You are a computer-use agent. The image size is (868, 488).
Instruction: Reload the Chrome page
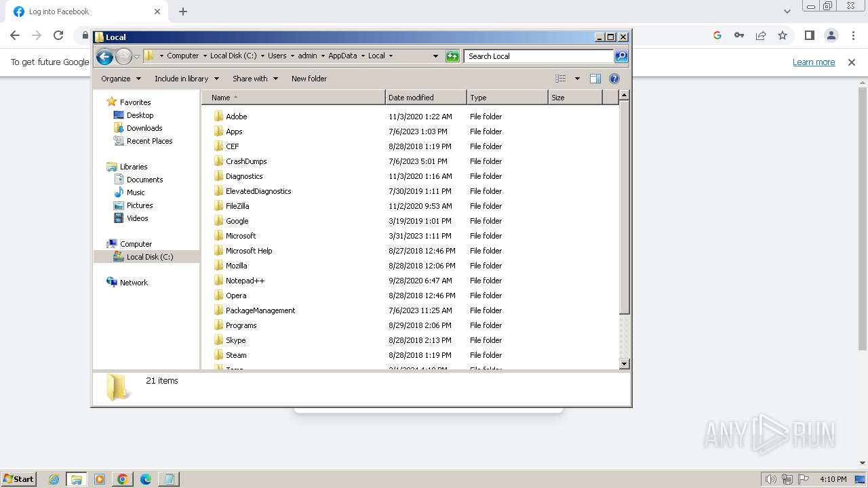pos(58,35)
